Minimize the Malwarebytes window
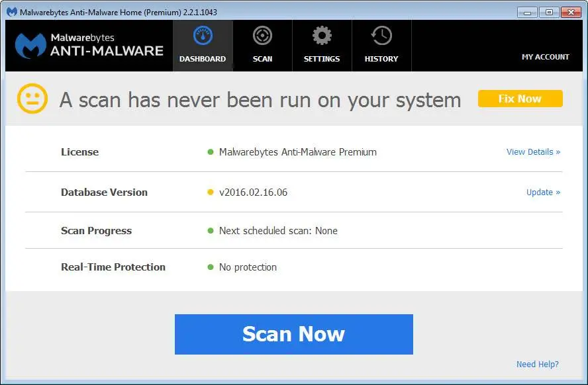Image resolution: width=588 pixels, height=385 pixels. (527, 13)
